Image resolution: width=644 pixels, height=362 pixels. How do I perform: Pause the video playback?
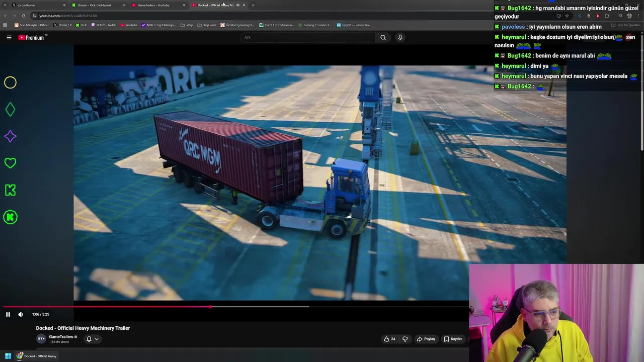coord(8,314)
